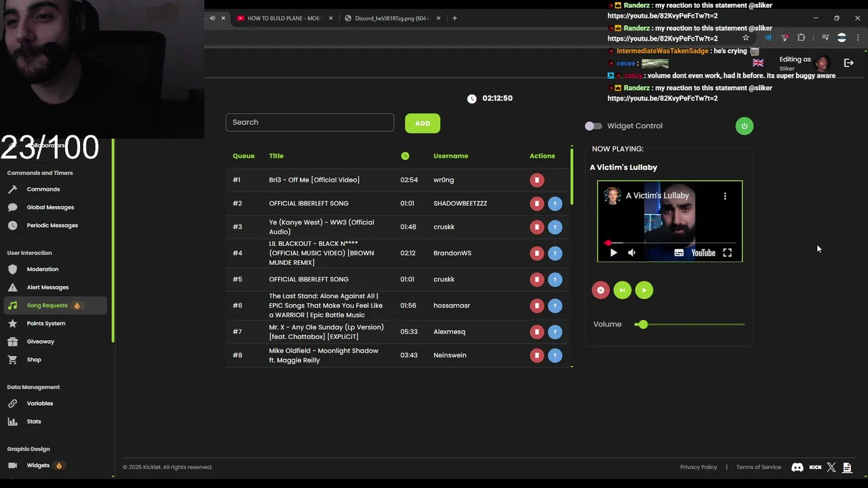
Task: Open YouTube player more options menu
Action: (725, 196)
